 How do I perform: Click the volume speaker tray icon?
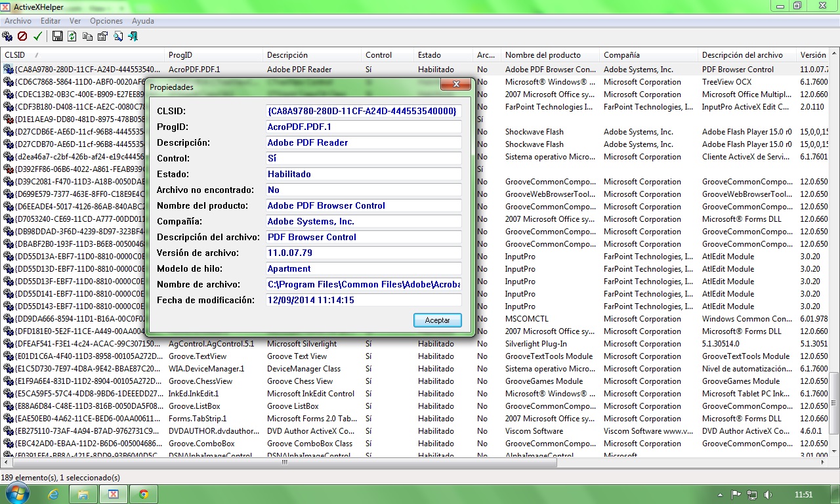768,495
